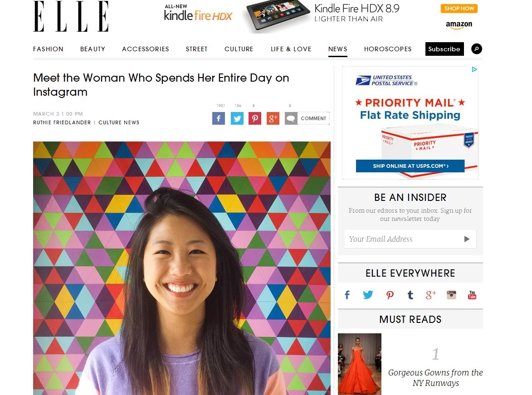Open Culture News category link
532x395 pixels.
(119, 122)
